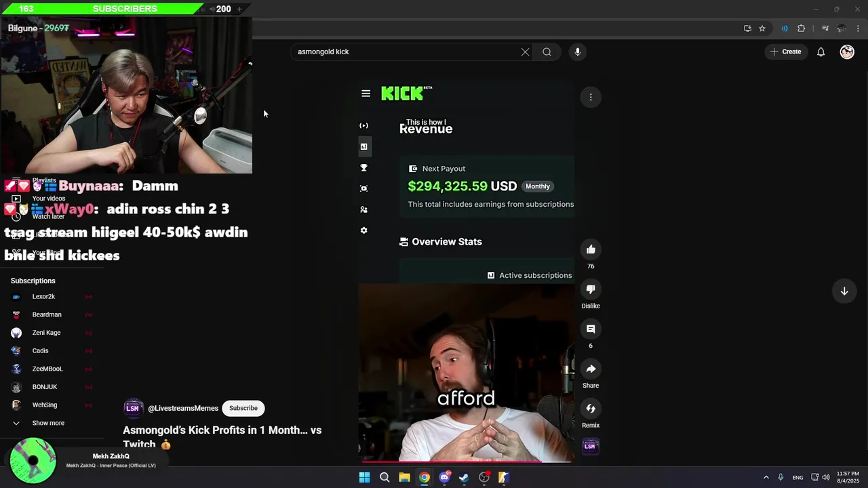This screenshot has height=488, width=868.
Task: Go to the next short video
Action: (844, 291)
